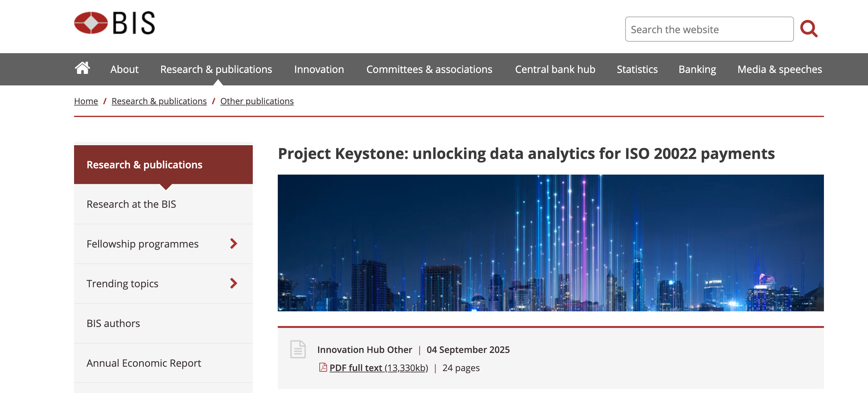Viewport: 868px width, 393px height.
Task: Open Central bank hub menu
Action: click(x=555, y=69)
